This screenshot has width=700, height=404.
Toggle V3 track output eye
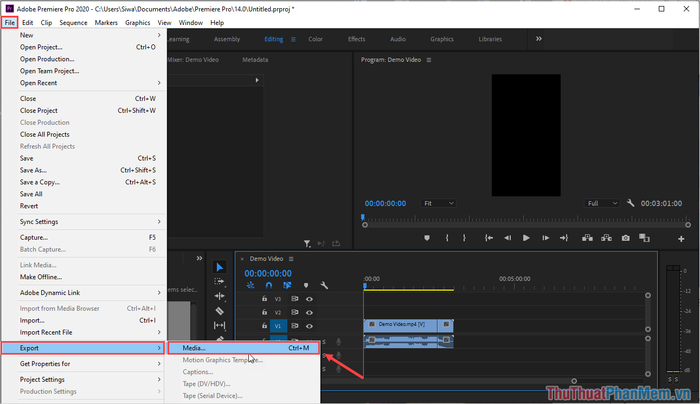point(309,299)
